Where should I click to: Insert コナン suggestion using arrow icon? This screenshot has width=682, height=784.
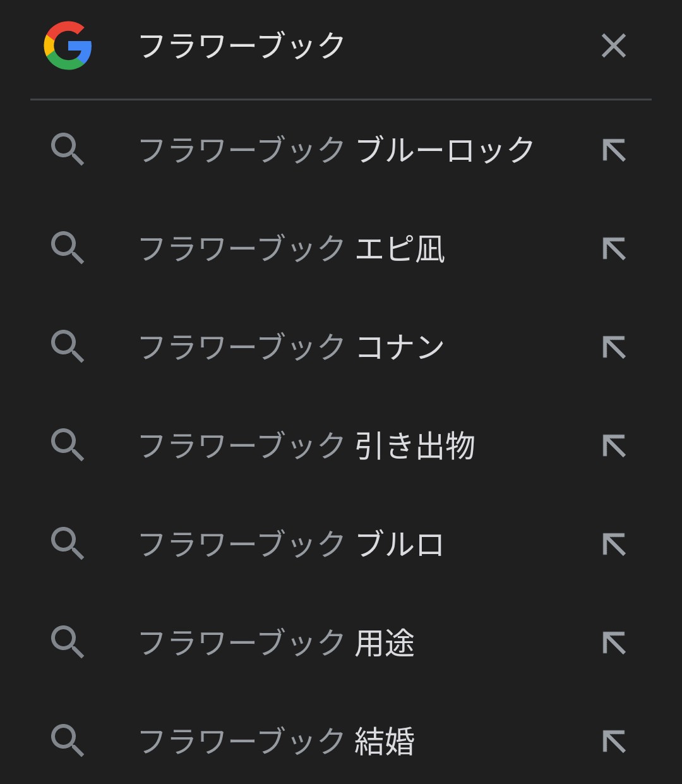tap(614, 347)
